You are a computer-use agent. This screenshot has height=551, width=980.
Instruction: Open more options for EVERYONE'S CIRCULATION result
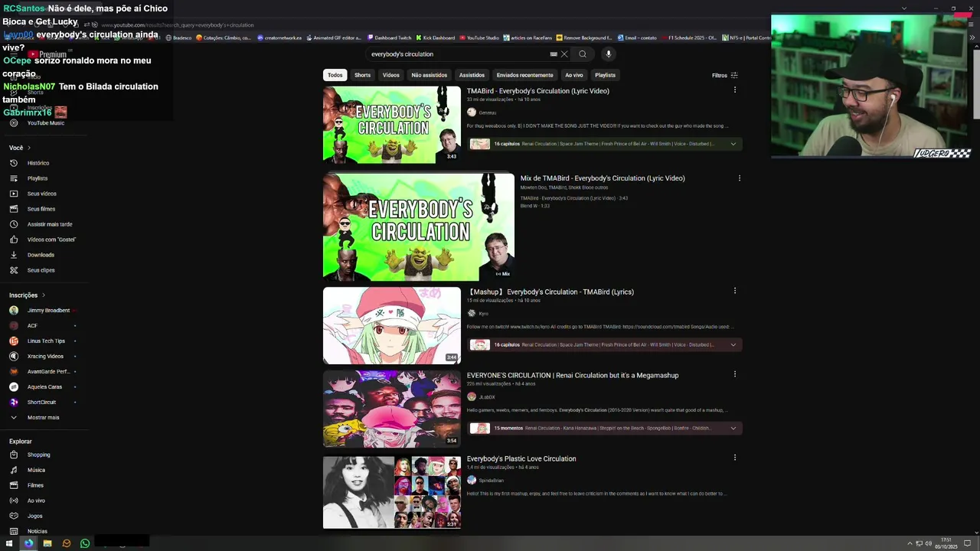[x=735, y=374]
